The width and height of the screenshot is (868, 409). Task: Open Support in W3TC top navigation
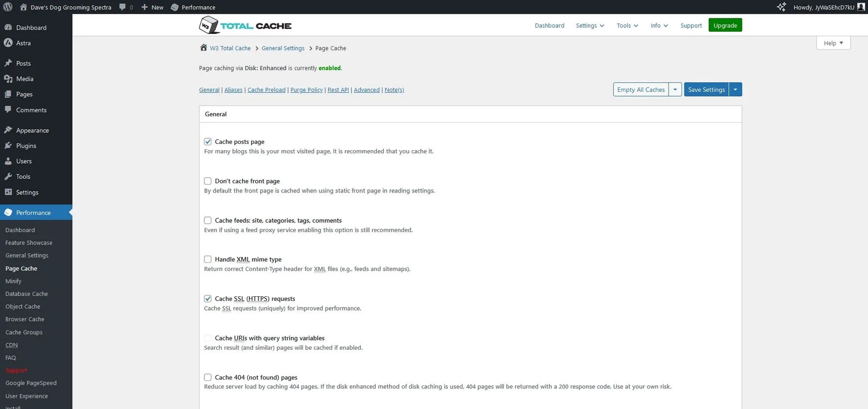tap(691, 25)
